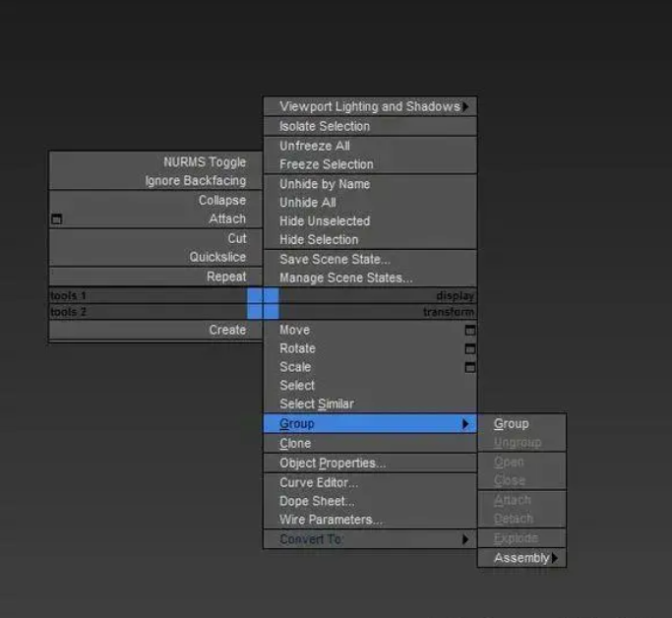The width and height of the screenshot is (672, 618).
Task: Click Save Scene State entry
Action: coord(335,259)
